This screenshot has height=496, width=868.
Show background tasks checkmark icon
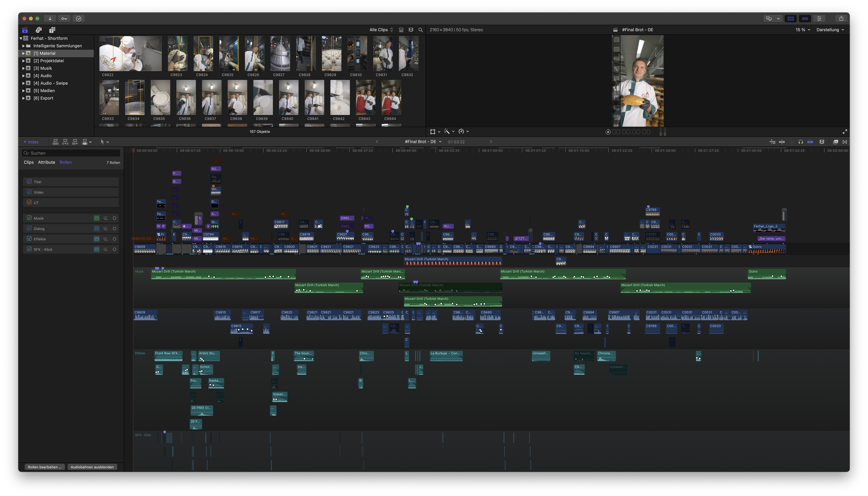pyautogui.click(x=79, y=19)
